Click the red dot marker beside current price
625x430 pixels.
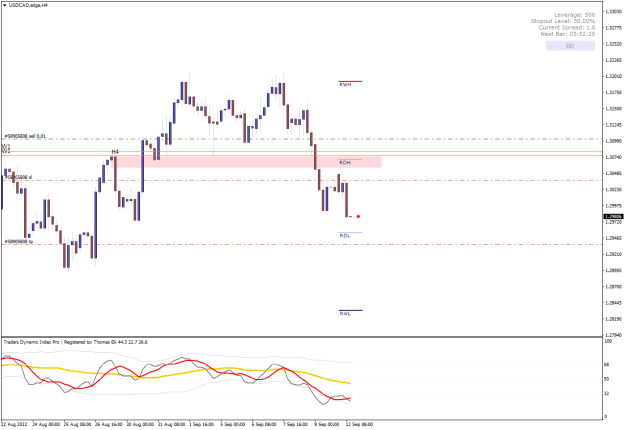pyautogui.click(x=358, y=216)
